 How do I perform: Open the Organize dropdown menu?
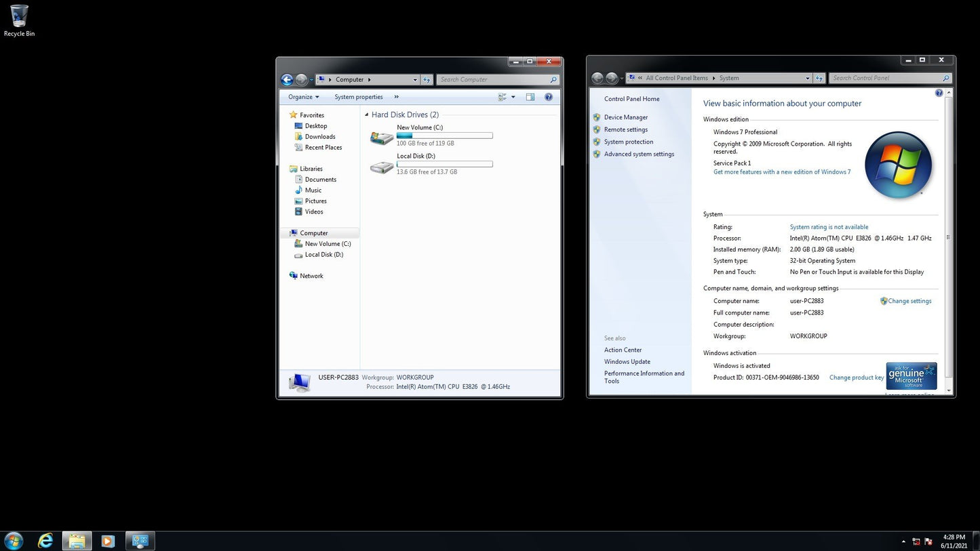(303, 97)
